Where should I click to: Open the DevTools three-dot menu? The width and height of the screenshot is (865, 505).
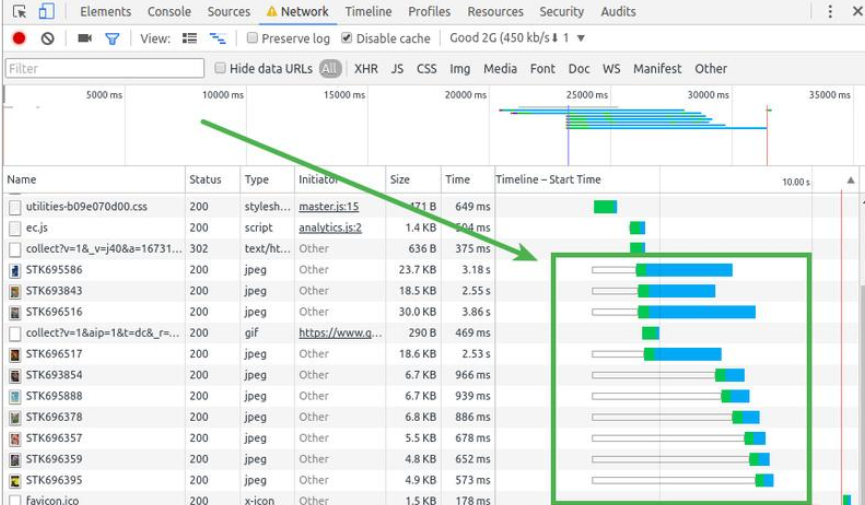[x=830, y=11]
